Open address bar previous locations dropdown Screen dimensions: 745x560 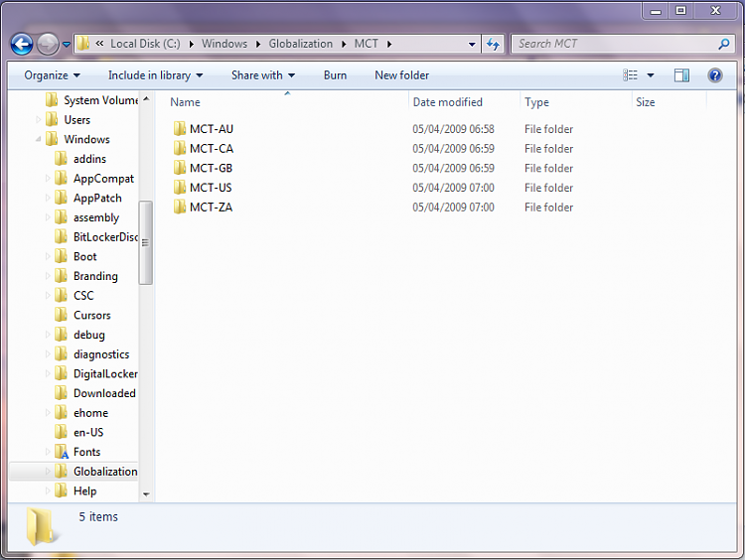(472, 44)
